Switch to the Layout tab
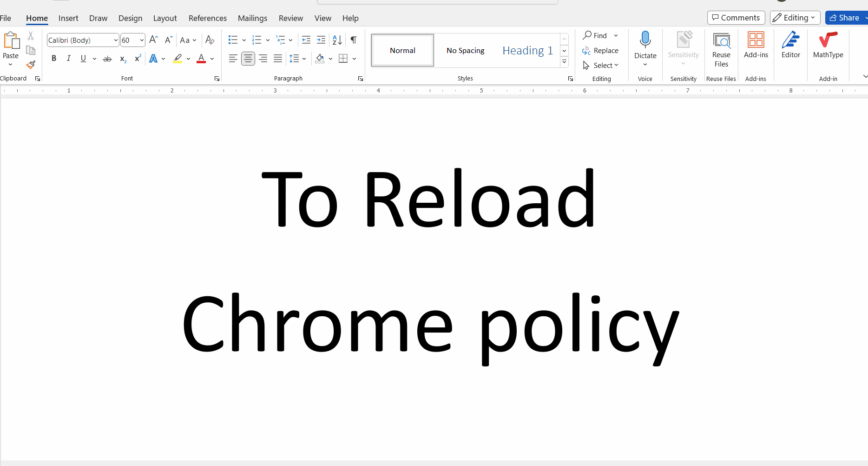Image resolution: width=868 pixels, height=466 pixels. coord(165,18)
